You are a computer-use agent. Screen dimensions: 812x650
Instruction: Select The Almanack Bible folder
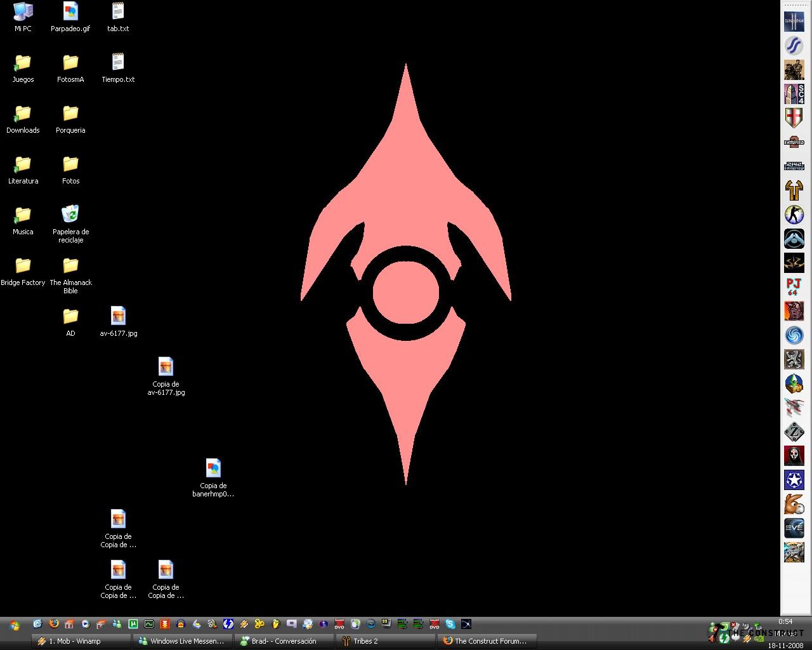[x=70, y=274]
